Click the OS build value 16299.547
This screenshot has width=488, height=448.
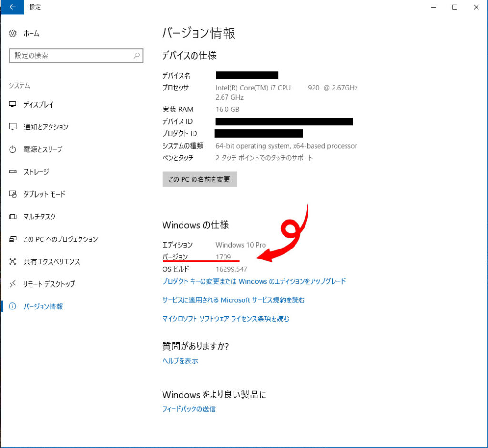pos(232,269)
